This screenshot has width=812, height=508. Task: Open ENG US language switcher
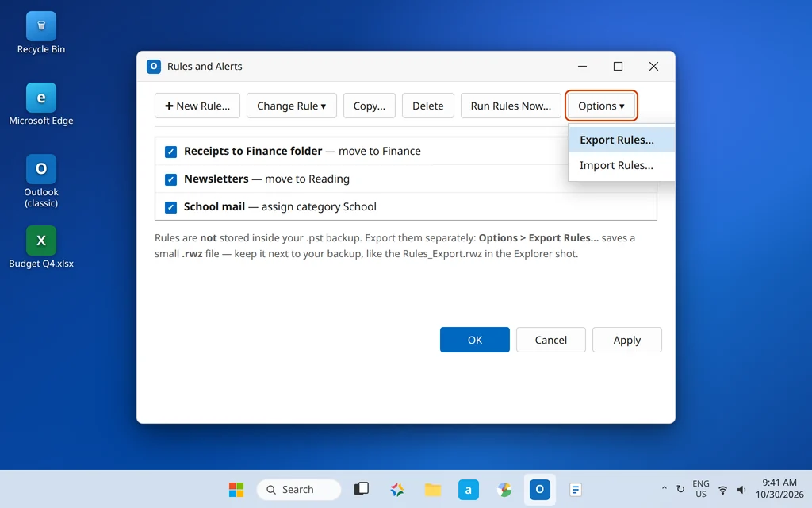701,489
